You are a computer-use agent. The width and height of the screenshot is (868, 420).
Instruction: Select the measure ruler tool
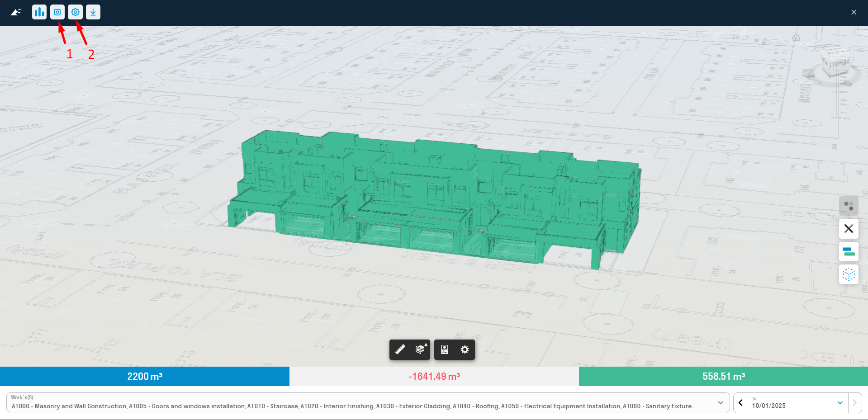[400, 349]
